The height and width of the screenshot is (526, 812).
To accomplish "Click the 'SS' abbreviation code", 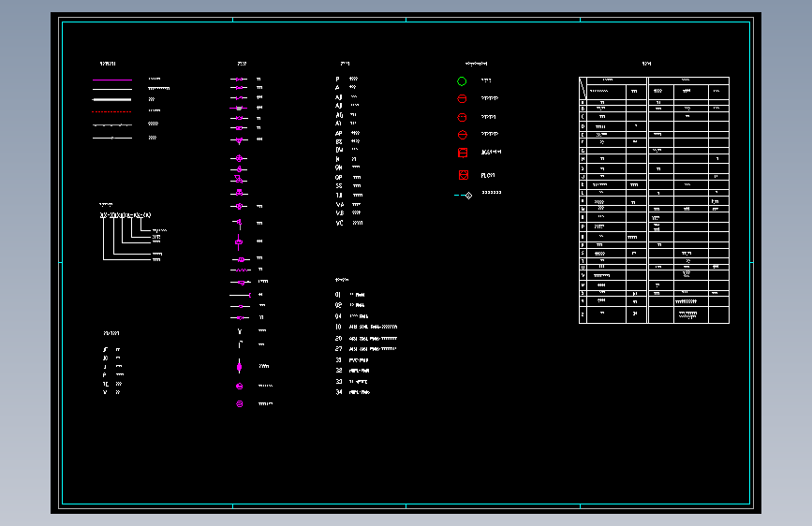I will (339, 186).
